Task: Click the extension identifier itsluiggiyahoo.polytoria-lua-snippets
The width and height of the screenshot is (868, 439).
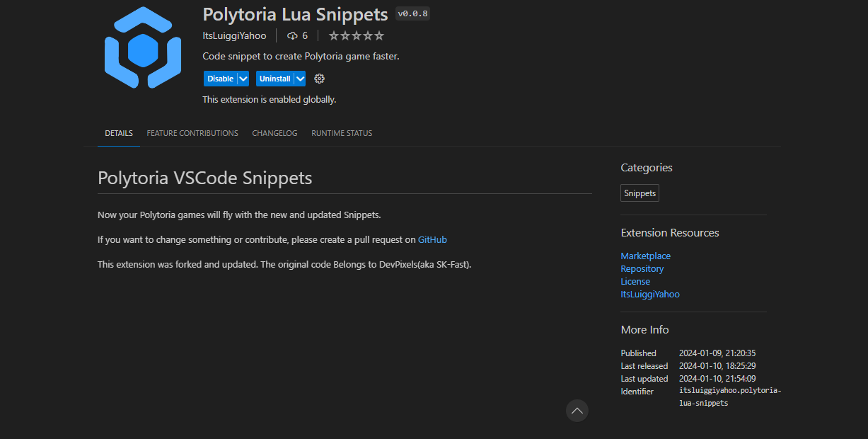Action: 730,397
